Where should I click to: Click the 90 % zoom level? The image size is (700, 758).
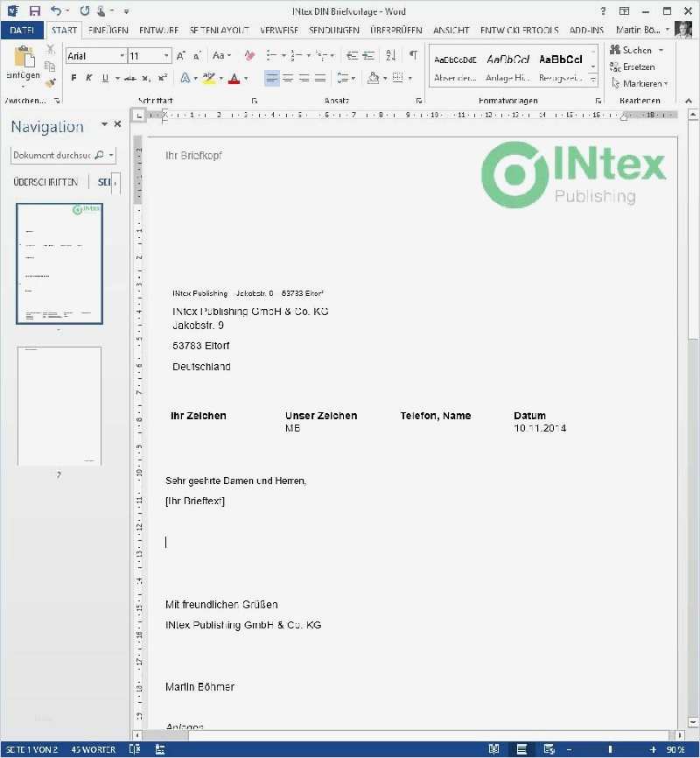[x=675, y=750]
